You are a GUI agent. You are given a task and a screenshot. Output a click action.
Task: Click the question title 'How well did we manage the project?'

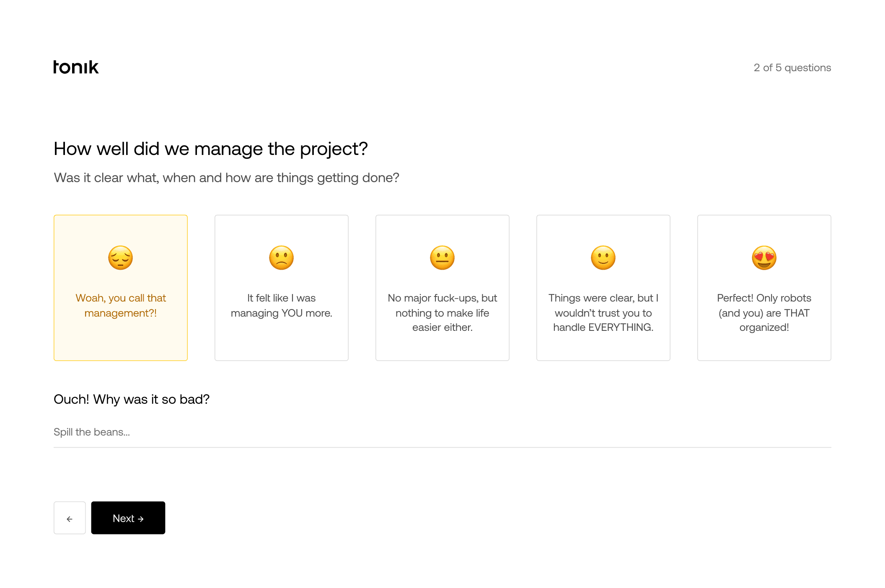211,149
